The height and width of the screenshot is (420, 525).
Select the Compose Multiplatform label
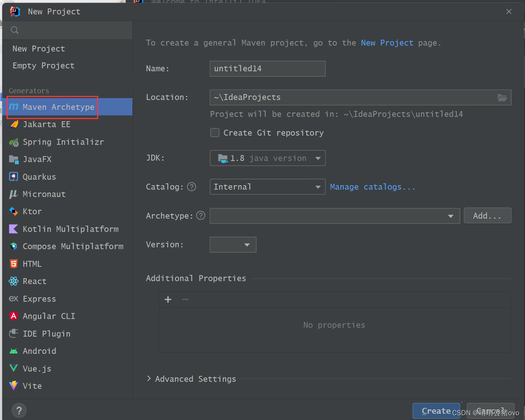[73, 246]
